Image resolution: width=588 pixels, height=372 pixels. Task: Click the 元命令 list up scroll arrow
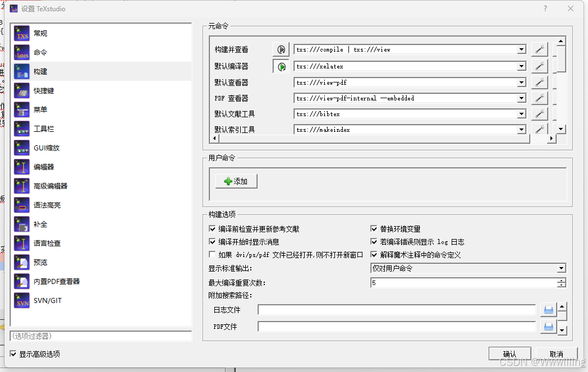click(x=561, y=41)
